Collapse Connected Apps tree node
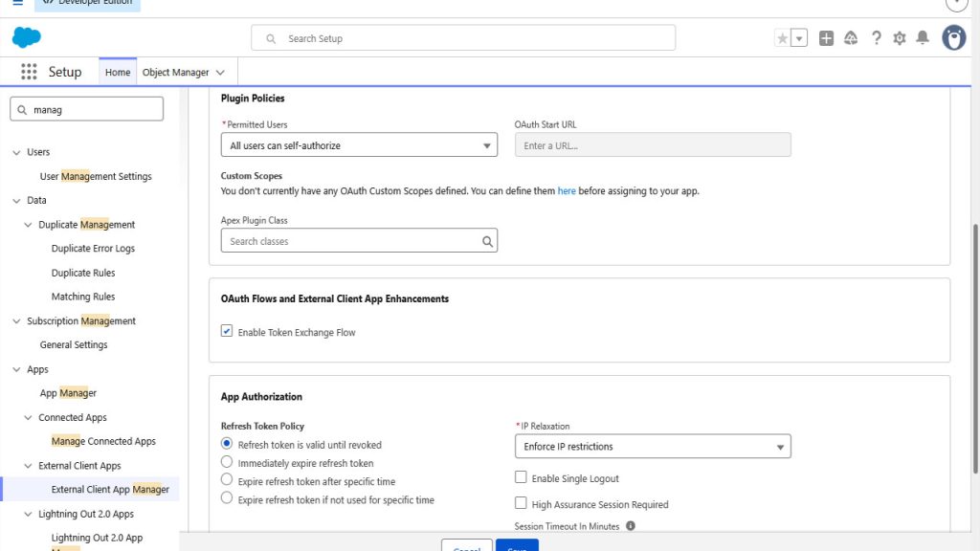 tap(28, 418)
